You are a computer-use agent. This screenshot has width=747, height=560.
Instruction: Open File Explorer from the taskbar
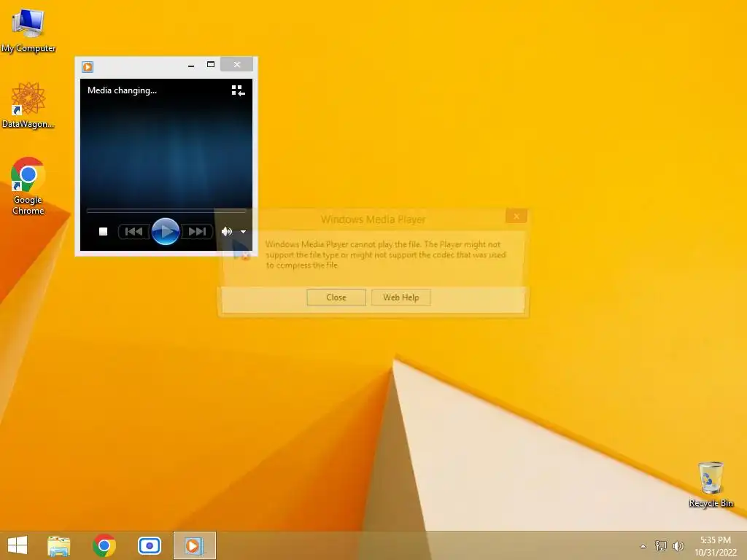(x=59, y=545)
